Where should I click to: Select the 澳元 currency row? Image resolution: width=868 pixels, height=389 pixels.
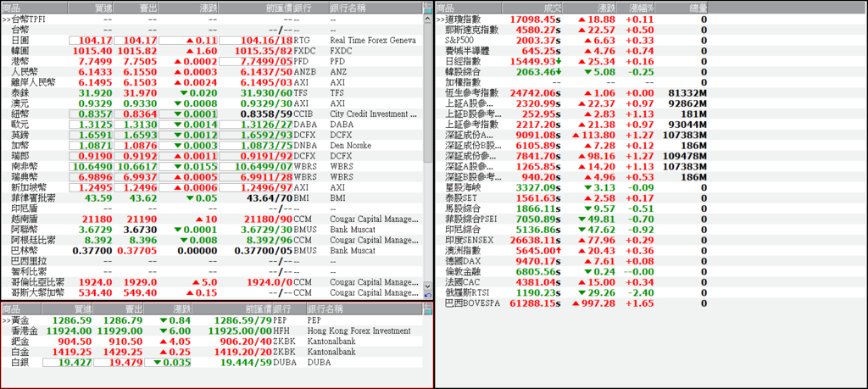[x=211, y=103]
